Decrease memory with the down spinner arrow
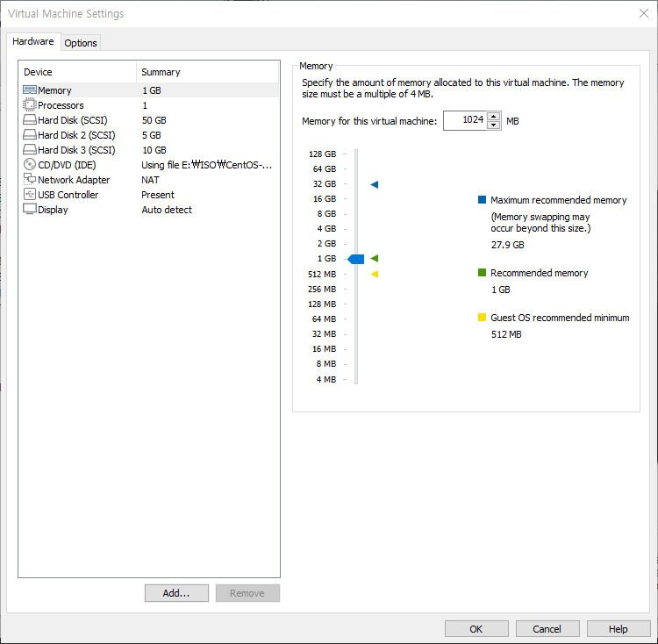This screenshot has height=644, width=658. [494, 125]
